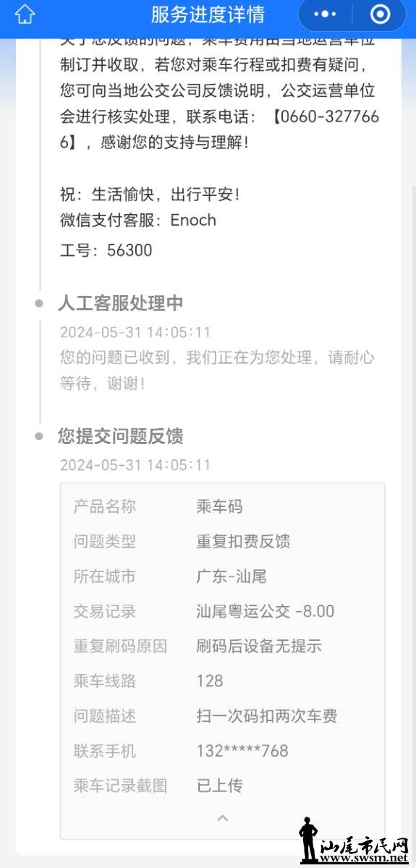Tap 微信支付客服：Enoch text line
The image size is (416, 868).
coord(138,220)
